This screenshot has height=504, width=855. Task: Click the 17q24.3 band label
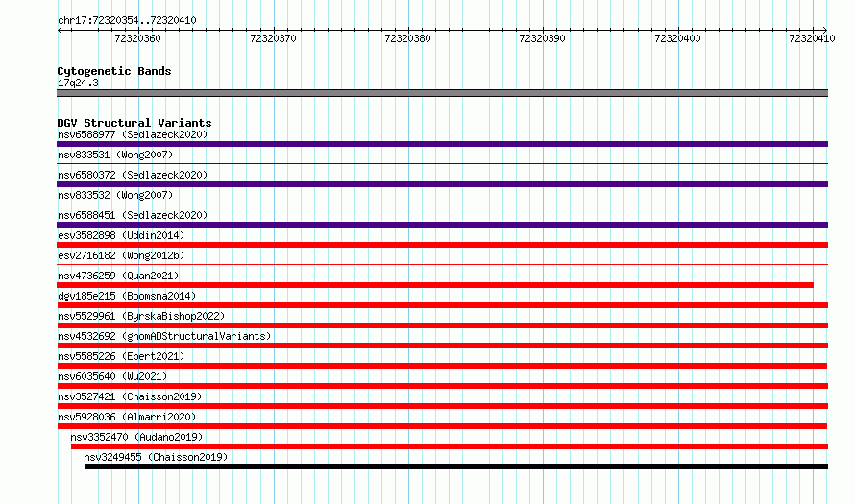click(78, 83)
